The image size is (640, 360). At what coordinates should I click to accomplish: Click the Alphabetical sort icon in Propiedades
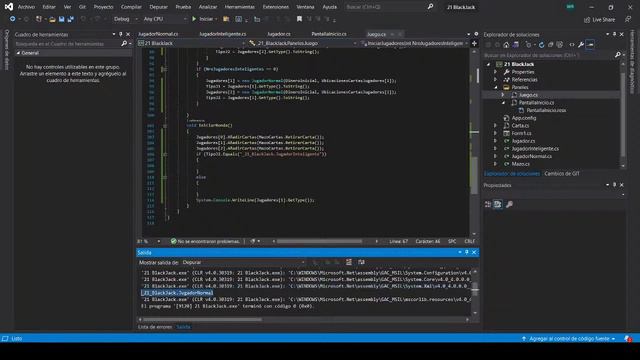click(498, 204)
